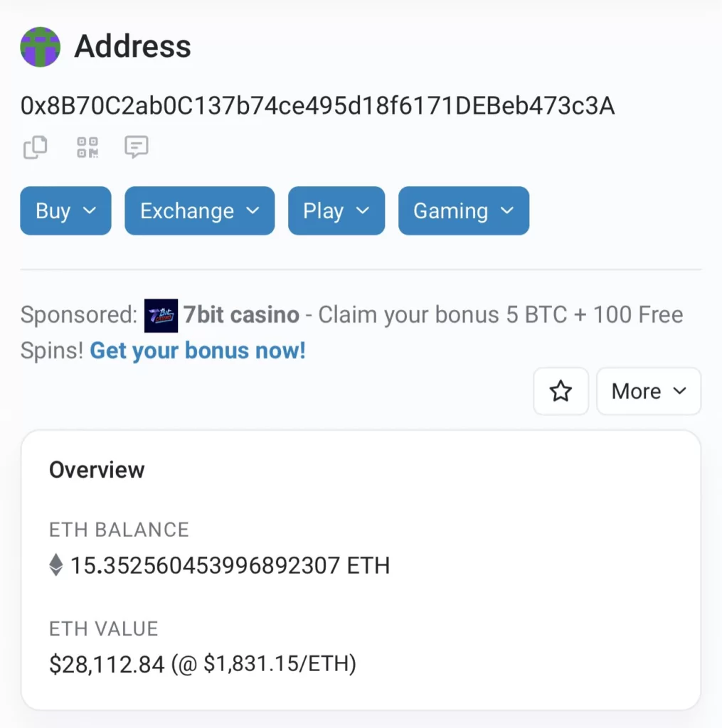Click the ETH balance amount
Viewport: 722px width, 728px height.
tap(229, 566)
